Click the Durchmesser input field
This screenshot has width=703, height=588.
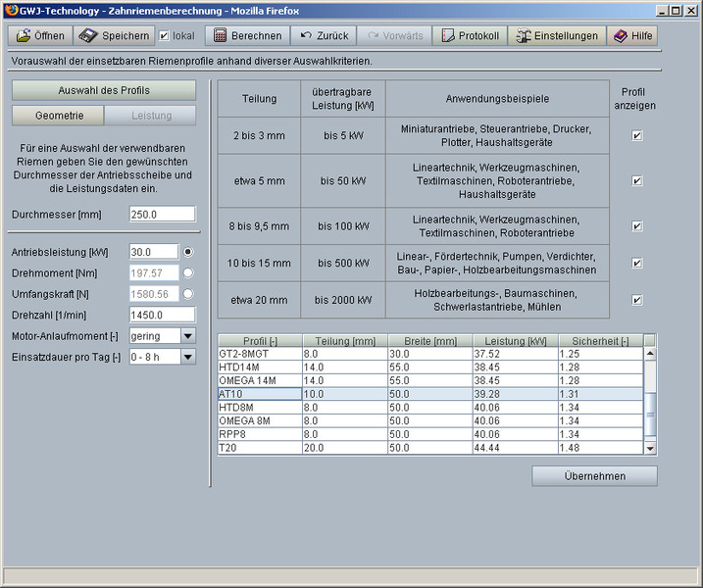point(162,214)
